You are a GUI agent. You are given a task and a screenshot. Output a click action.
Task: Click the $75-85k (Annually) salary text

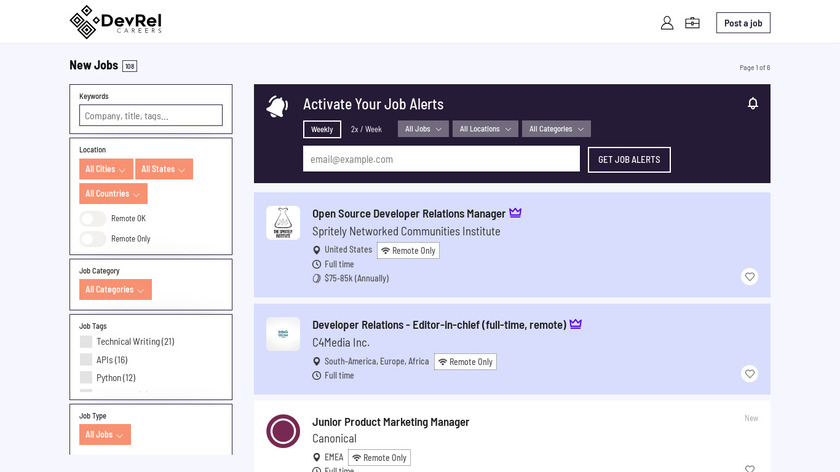[x=357, y=278]
